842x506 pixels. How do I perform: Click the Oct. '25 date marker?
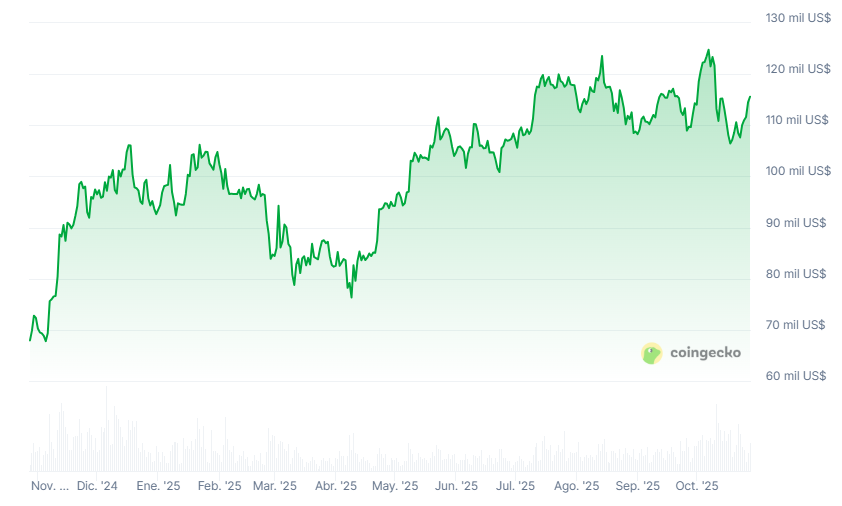(x=697, y=486)
